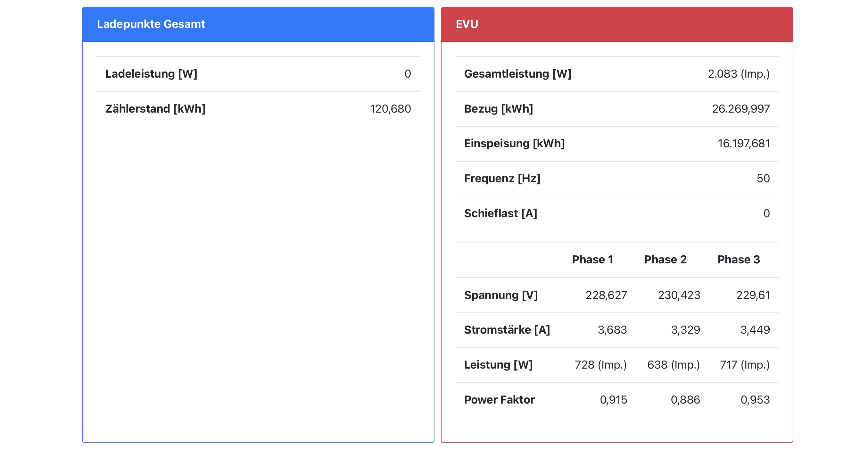Screen dimensions: 868x452
Task: Click Phase 2 power factor 0,886
Action: pos(685,400)
